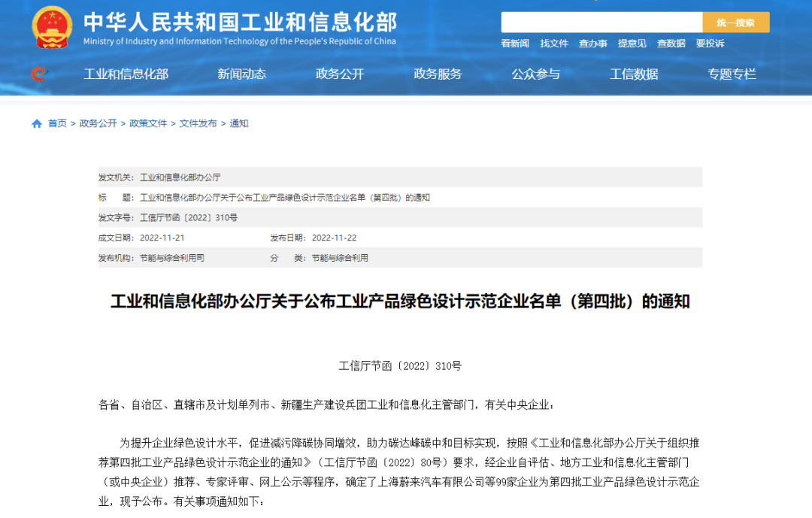Open the 查办事 quick link
Image resolution: width=812 pixels, height=518 pixels.
593,44
